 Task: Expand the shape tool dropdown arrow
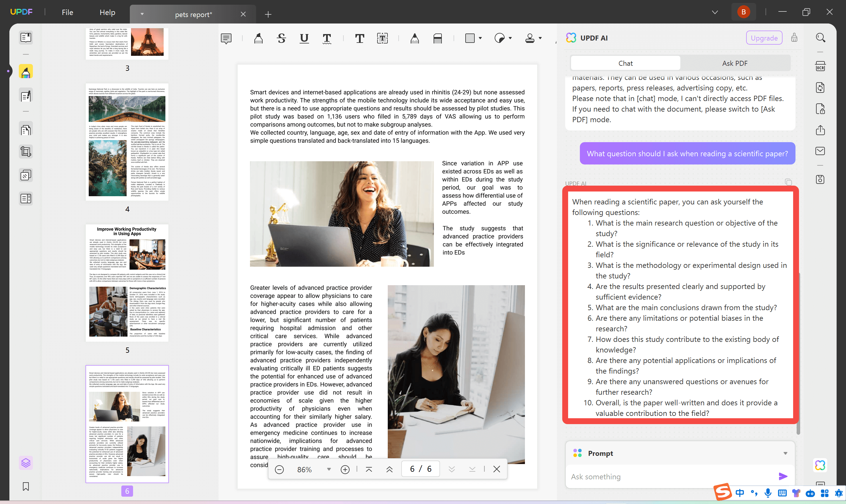click(x=481, y=38)
